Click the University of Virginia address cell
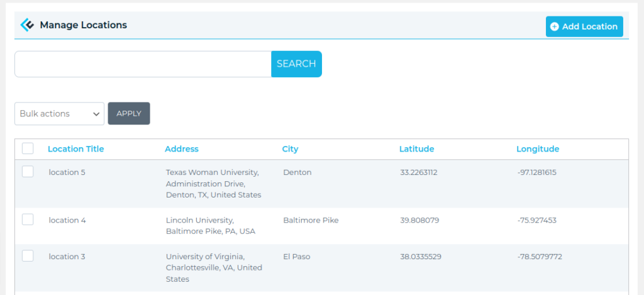Viewport: 644px width, 295px height. tap(214, 267)
